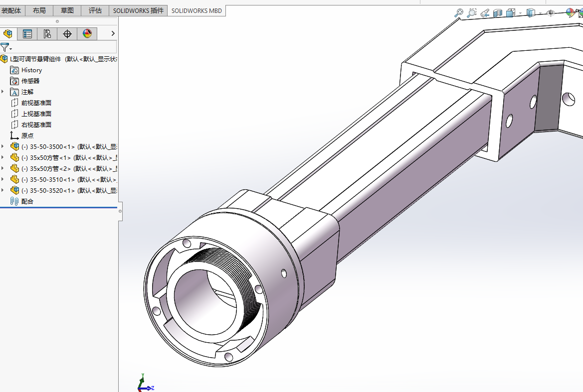The width and height of the screenshot is (583, 392).
Task: Open the SOLIDWORKS 插件 tab
Action: click(x=138, y=10)
